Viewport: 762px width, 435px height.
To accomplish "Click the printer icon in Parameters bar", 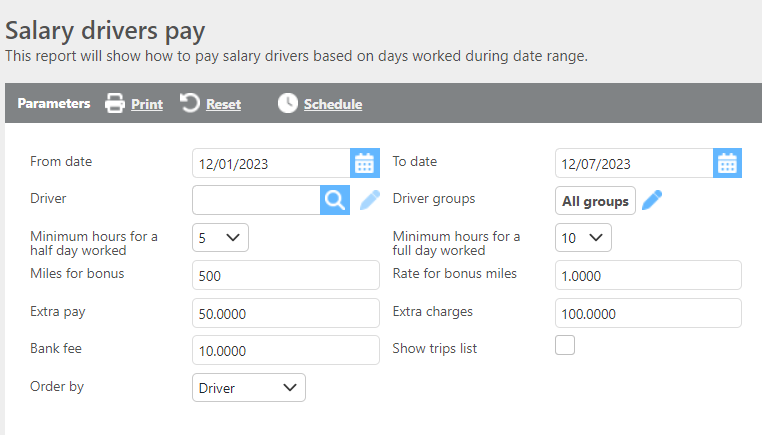I will click(115, 103).
